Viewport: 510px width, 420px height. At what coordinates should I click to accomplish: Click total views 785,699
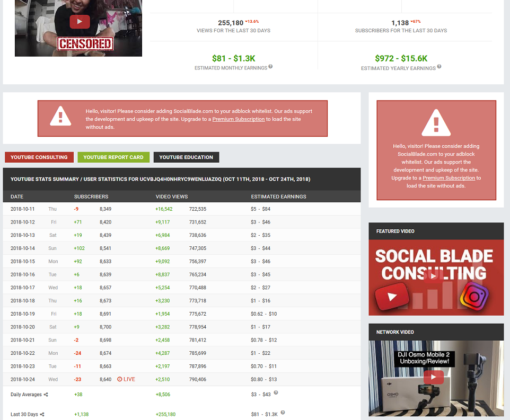(x=198, y=353)
